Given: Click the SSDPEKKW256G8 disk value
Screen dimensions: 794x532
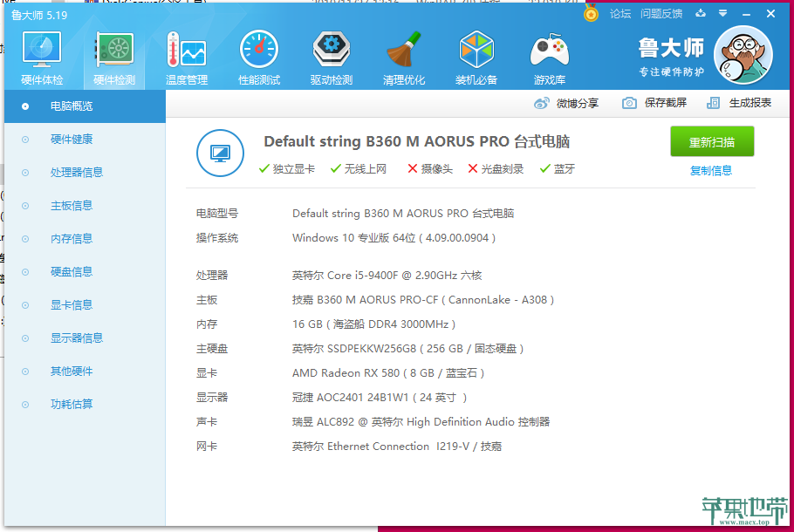Looking at the screenshot, I should pyautogui.click(x=407, y=348).
